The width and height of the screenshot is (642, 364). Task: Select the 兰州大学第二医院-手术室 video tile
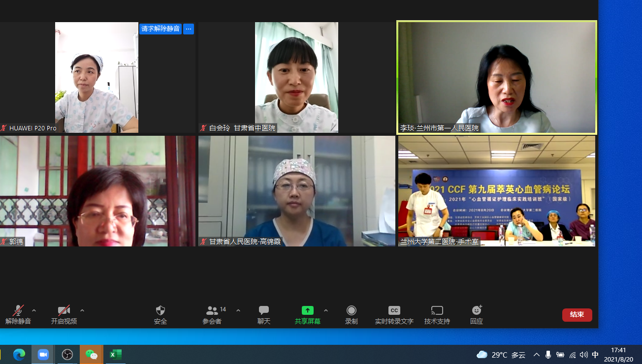(x=496, y=191)
